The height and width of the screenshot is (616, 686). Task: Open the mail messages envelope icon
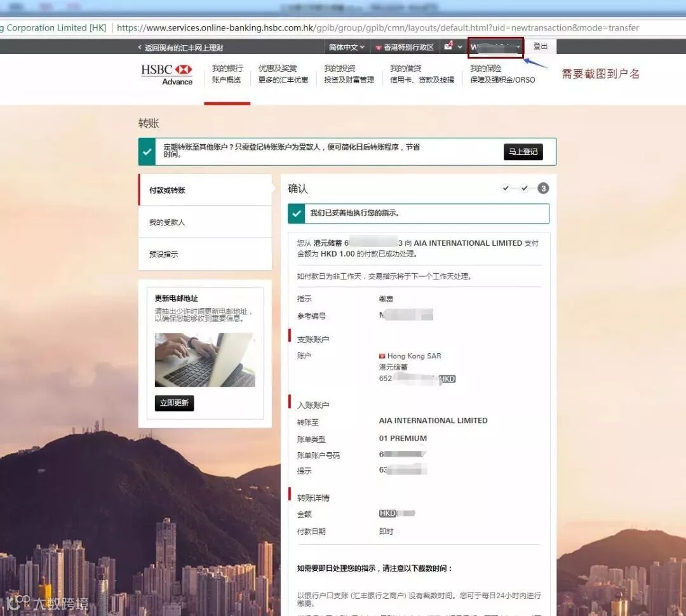pyautogui.click(x=448, y=46)
